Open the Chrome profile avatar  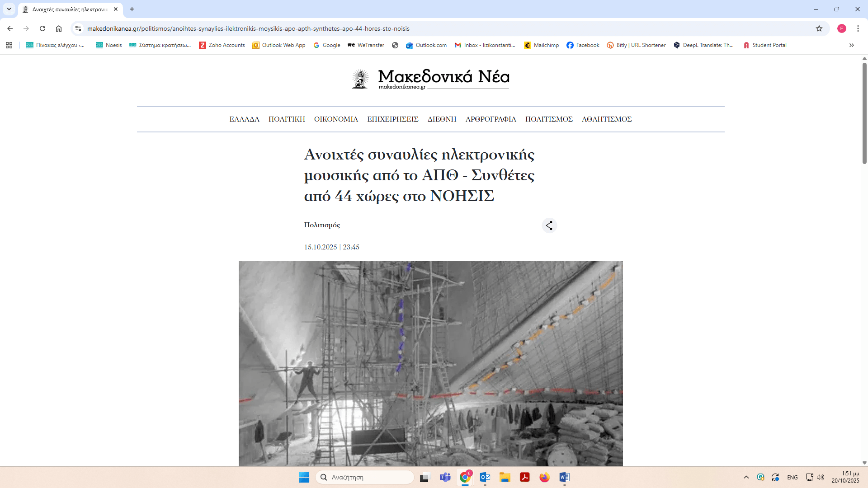pyautogui.click(x=841, y=28)
